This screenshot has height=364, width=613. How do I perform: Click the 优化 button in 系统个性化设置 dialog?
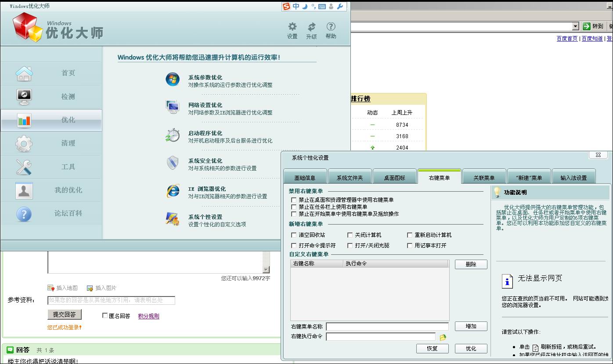(471, 349)
